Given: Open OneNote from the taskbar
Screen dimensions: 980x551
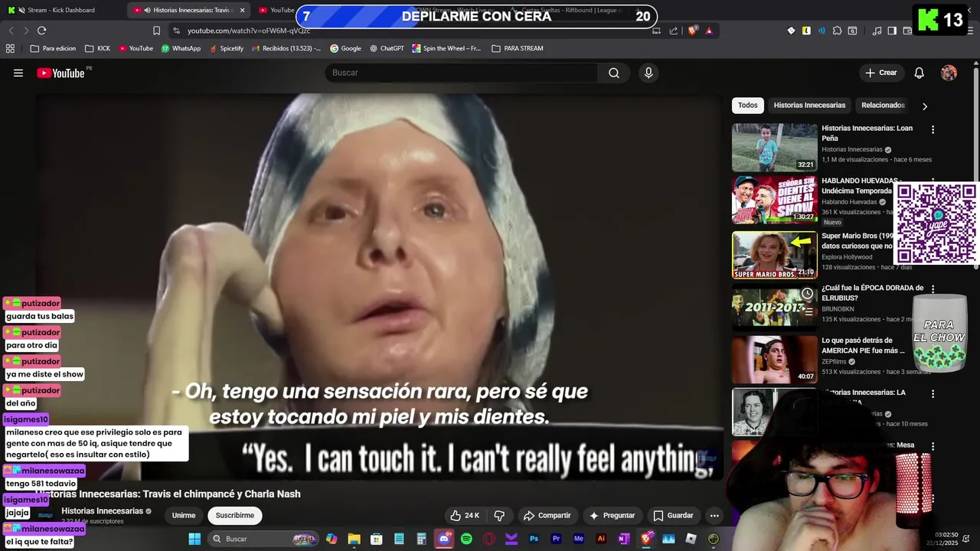Looking at the screenshot, I should (623, 539).
